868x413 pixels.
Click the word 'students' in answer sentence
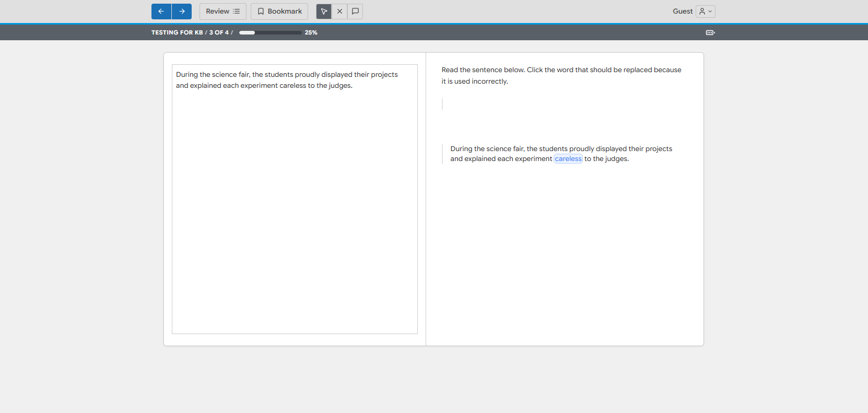point(553,149)
